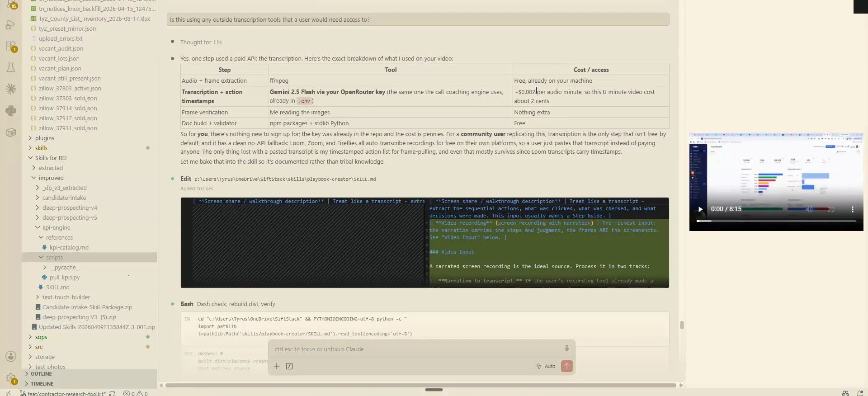Screen dimensions: 868x396
Task: Mute the video volume icon
Action: point(810,209)
